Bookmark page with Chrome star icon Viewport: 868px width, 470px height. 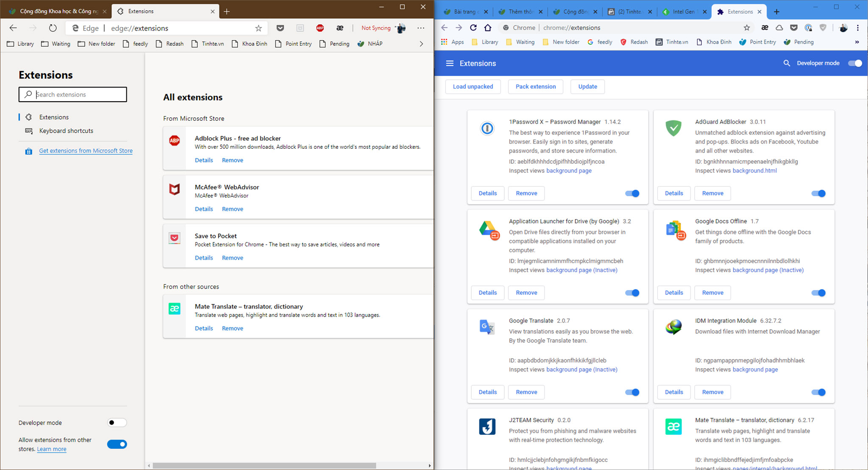(747, 28)
